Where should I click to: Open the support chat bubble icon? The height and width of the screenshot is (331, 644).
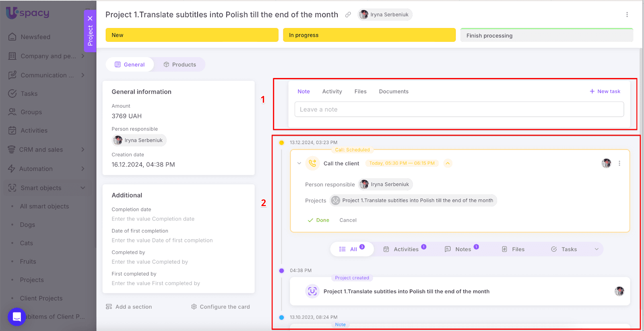click(x=17, y=317)
